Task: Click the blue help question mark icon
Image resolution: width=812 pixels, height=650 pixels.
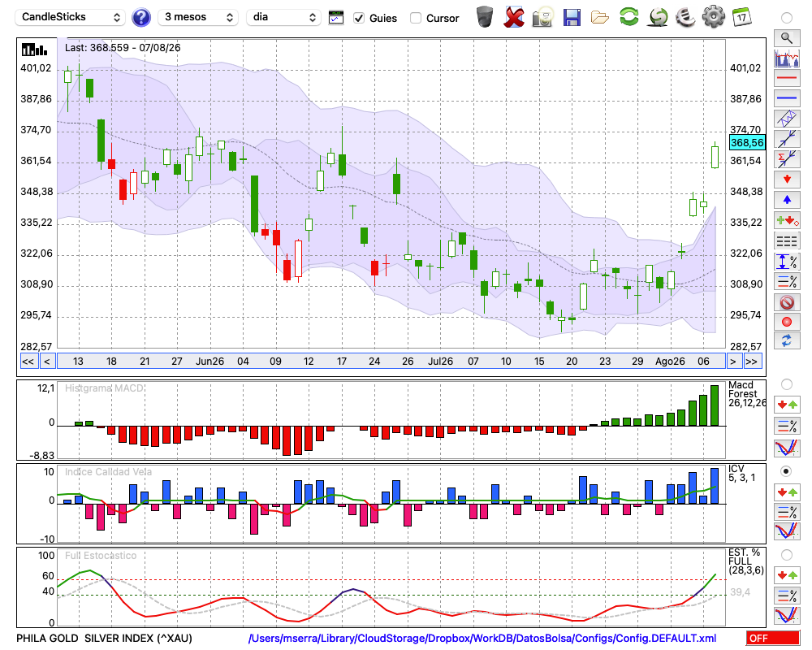Action: pyautogui.click(x=140, y=18)
